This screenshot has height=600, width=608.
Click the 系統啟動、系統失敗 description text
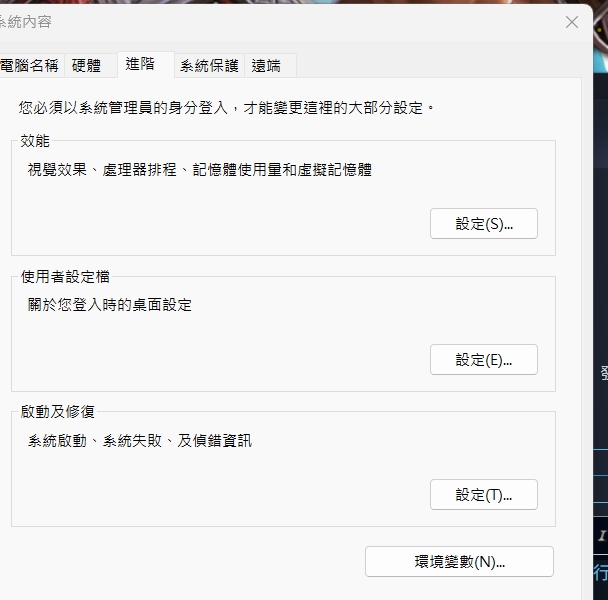pos(140,440)
